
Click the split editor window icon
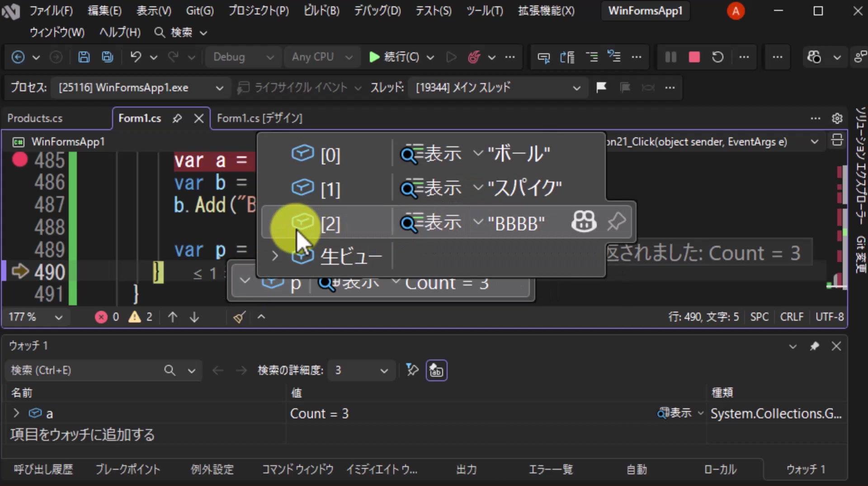tap(837, 140)
